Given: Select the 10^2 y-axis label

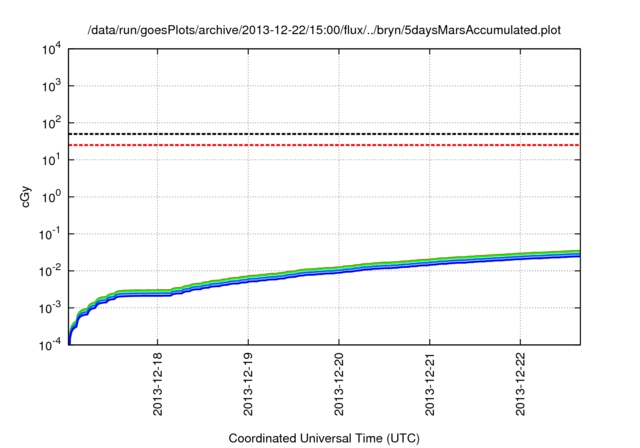Looking at the screenshot, I should click(51, 123).
